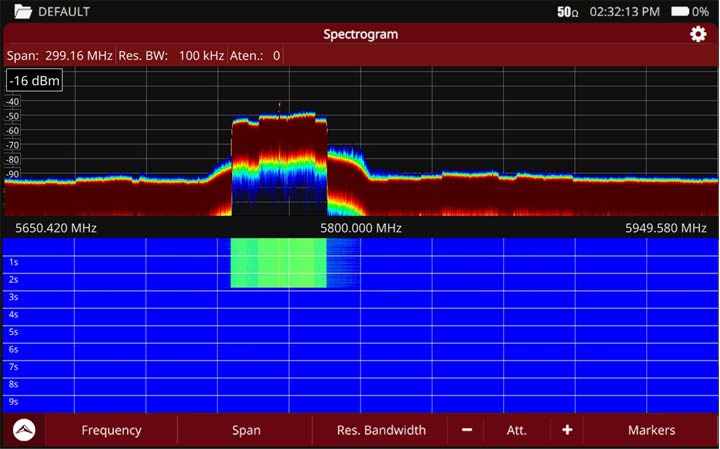Select the 8s waterfall time label

[13, 384]
